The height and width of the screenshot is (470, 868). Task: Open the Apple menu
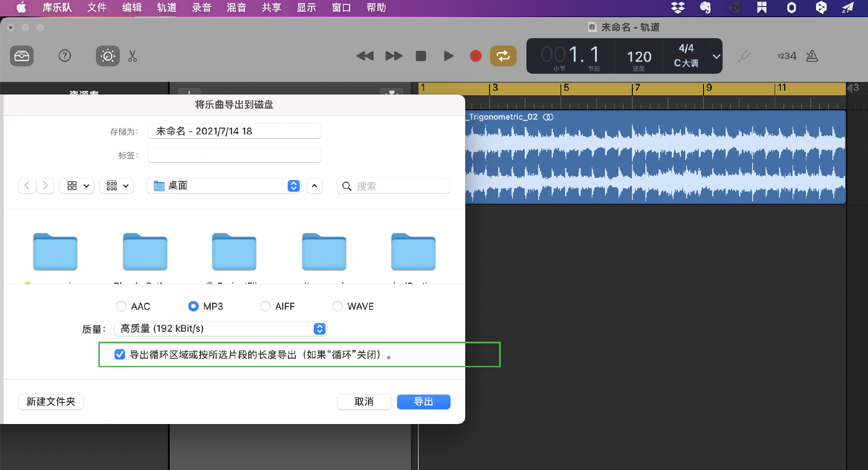pyautogui.click(x=21, y=7)
